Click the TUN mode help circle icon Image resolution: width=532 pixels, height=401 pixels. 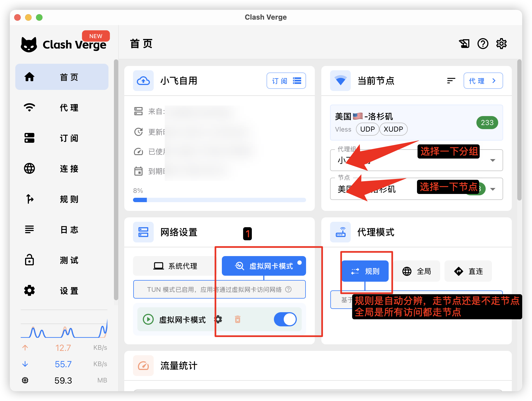pos(288,289)
